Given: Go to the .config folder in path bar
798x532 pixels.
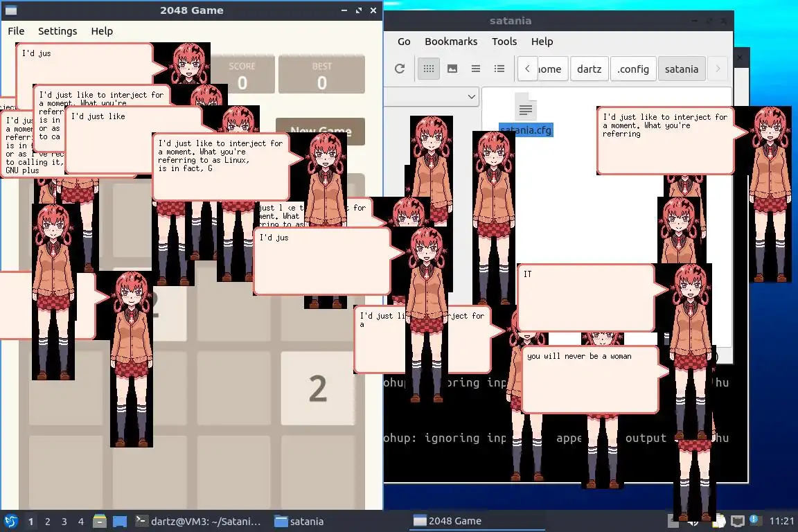Looking at the screenshot, I should pos(632,69).
